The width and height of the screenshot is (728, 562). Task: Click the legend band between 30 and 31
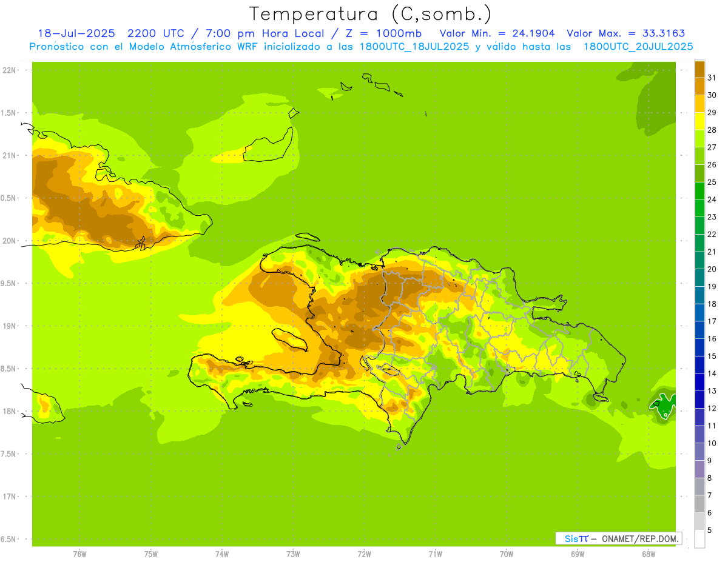pyautogui.click(x=699, y=85)
